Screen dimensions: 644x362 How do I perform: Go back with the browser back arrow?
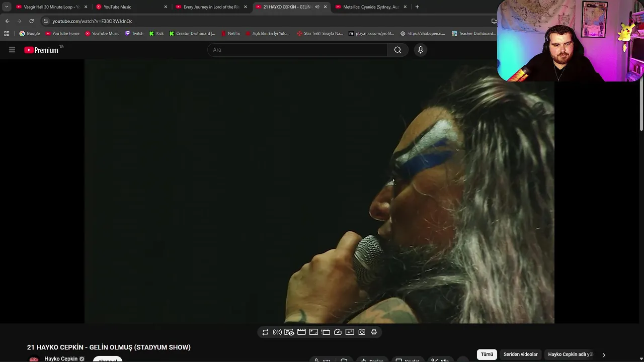(7, 21)
